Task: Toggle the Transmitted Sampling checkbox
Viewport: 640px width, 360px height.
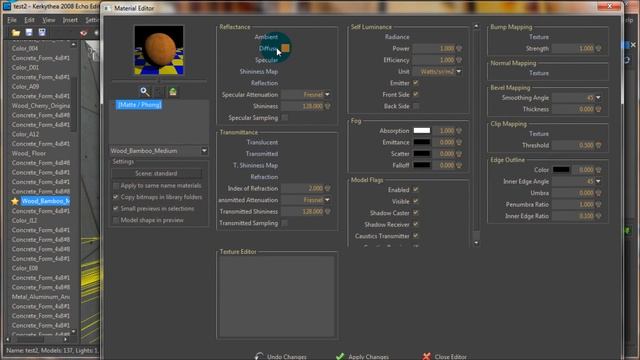Action: pyautogui.click(x=285, y=223)
